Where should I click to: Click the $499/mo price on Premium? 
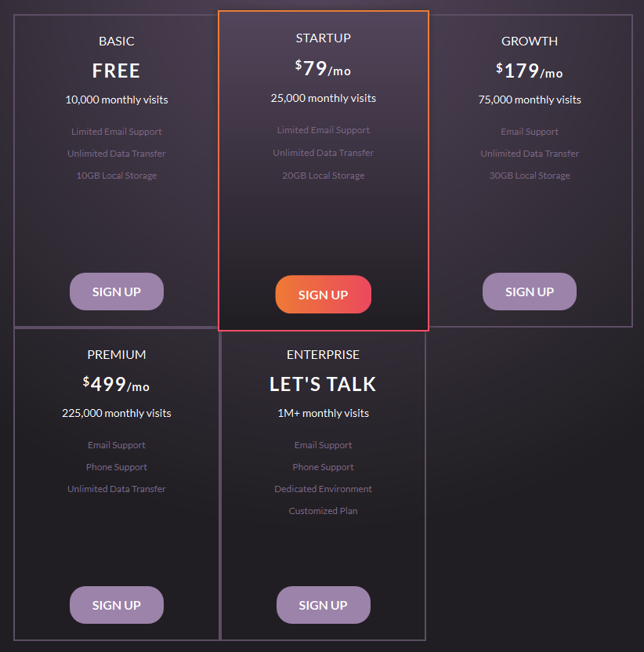point(116,383)
